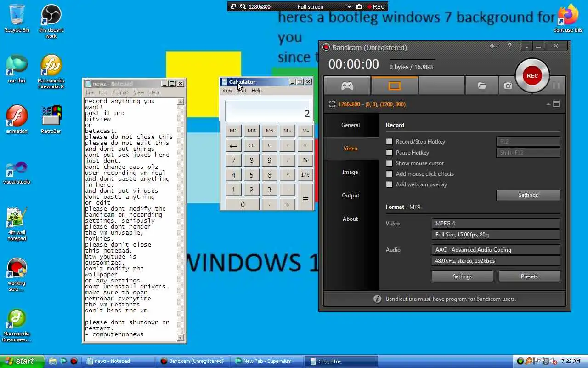The image size is (588, 368).
Task: Switch to Image tab in Bandicam
Action: pos(350,172)
